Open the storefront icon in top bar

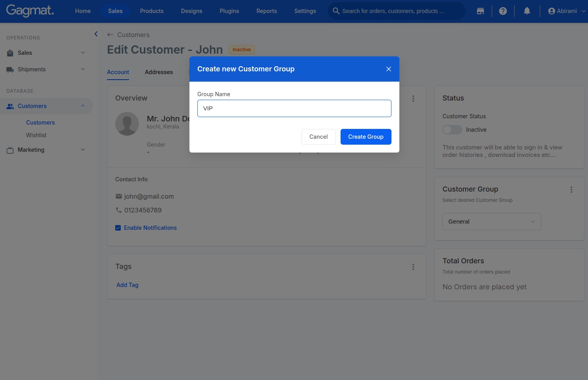(480, 11)
